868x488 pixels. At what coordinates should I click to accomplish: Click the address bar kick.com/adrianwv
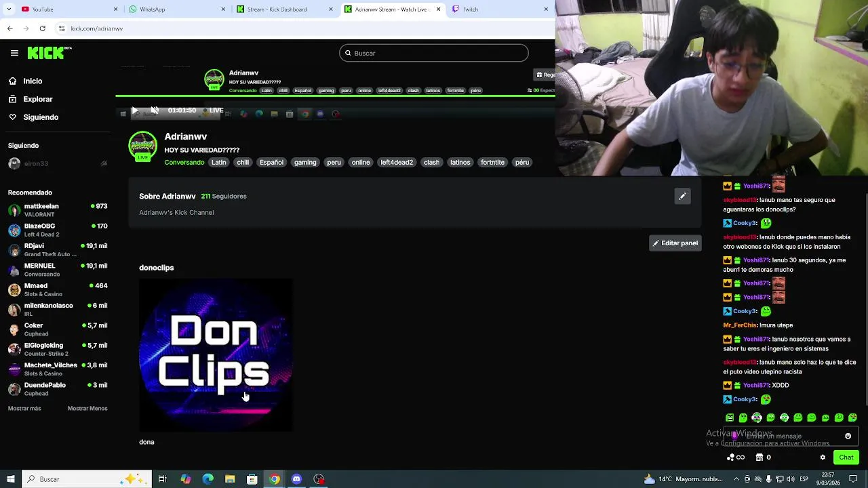[x=97, y=28]
